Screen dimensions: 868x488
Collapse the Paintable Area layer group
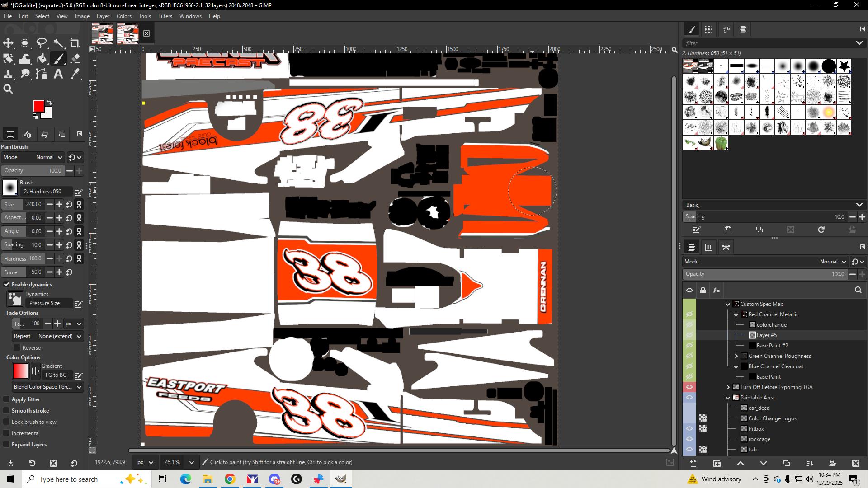tap(728, 398)
